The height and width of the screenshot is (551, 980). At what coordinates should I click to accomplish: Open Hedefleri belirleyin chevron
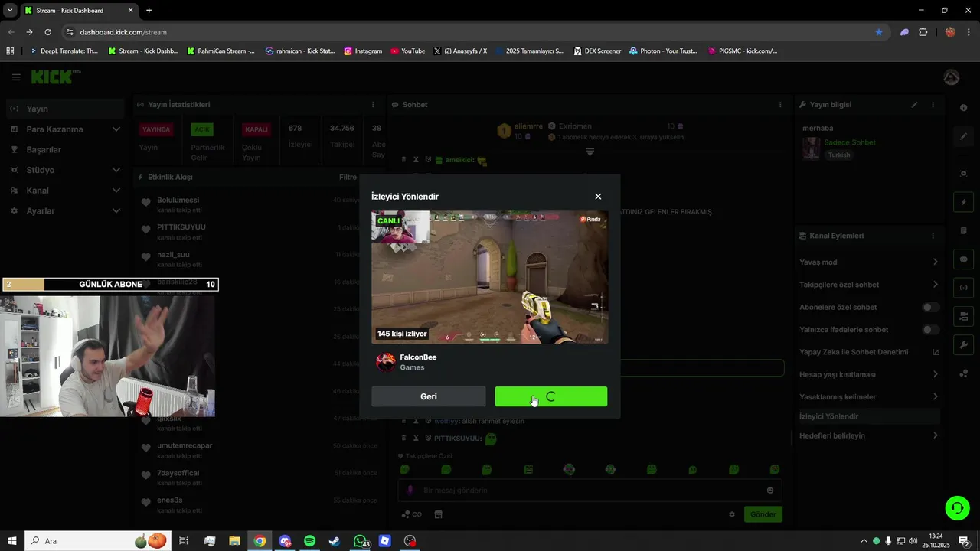[x=935, y=435]
